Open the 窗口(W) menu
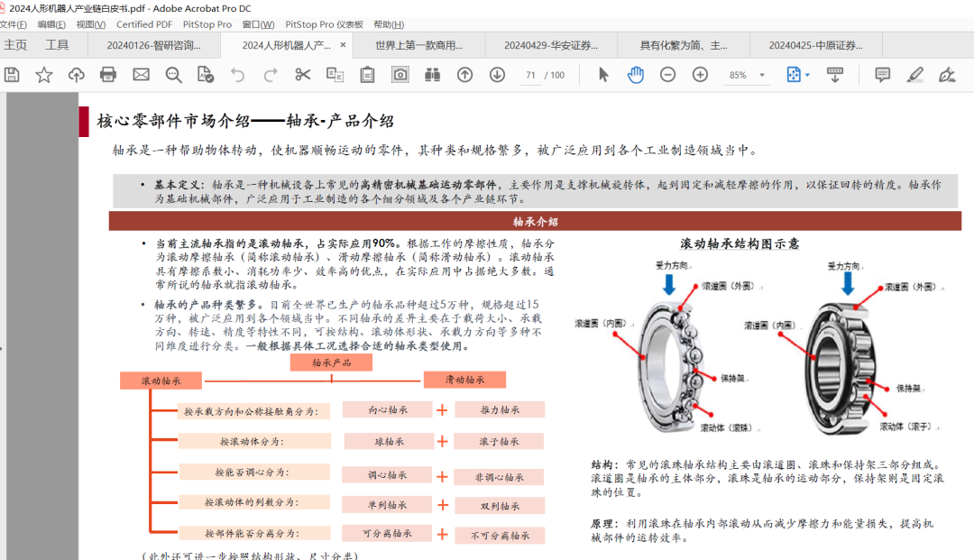Viewport: 974px width, 560px height. [x=259, y=24]
